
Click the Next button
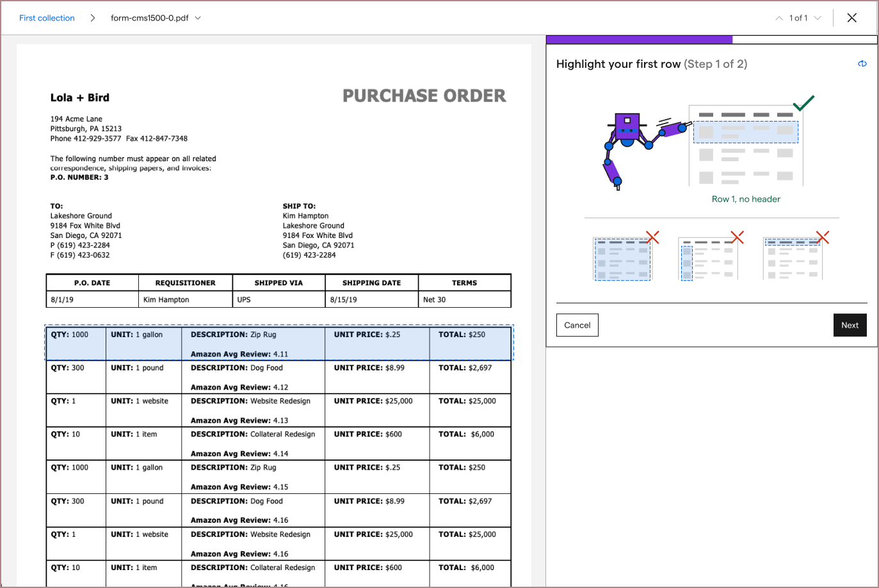(x=850, y=325)
